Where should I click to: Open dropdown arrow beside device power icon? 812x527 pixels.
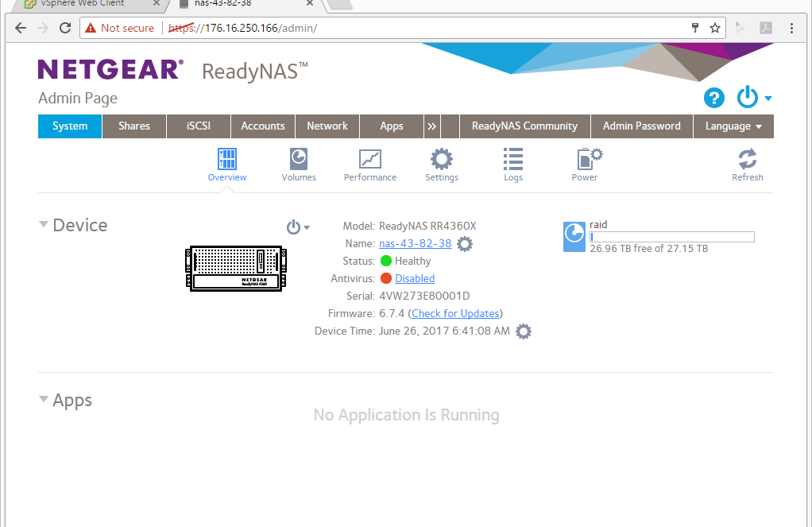(307, 227)
